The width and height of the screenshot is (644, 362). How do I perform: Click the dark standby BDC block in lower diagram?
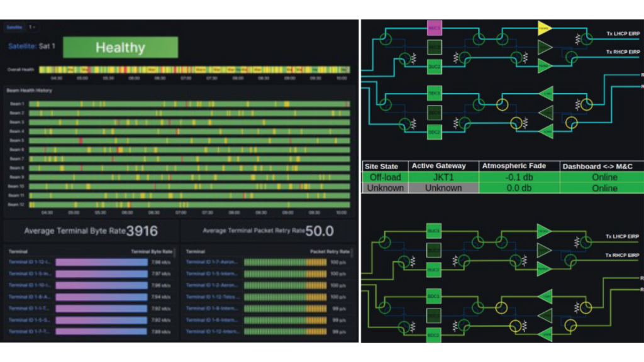[434, 315]
